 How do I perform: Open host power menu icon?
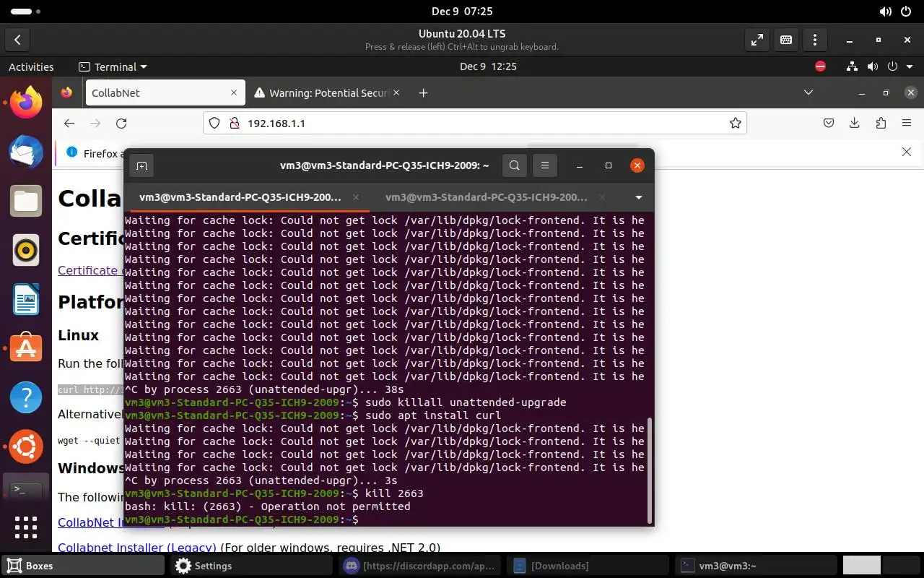pos(907,12)
